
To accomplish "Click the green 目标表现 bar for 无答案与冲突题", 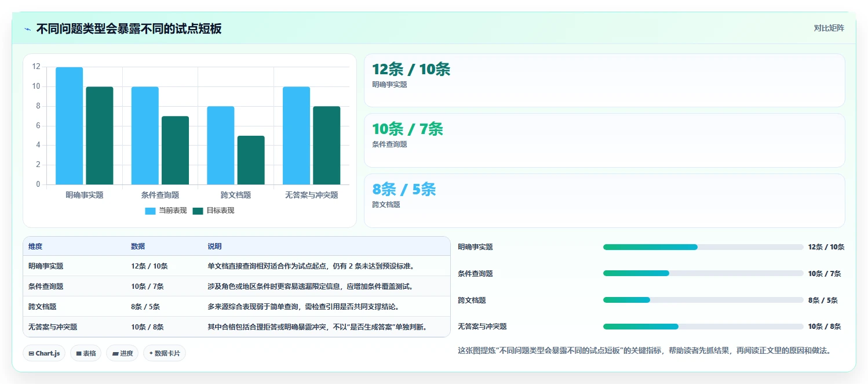I will coord(327,146).
